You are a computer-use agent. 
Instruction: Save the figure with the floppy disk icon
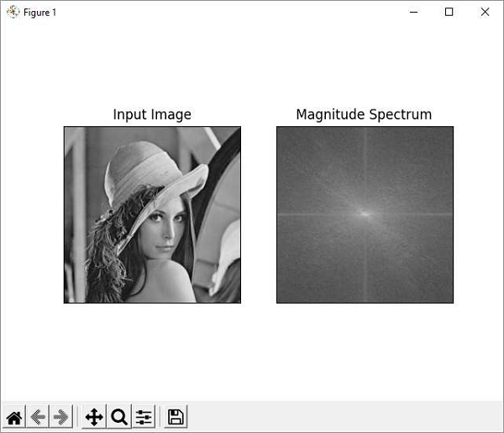click(176, 417)
